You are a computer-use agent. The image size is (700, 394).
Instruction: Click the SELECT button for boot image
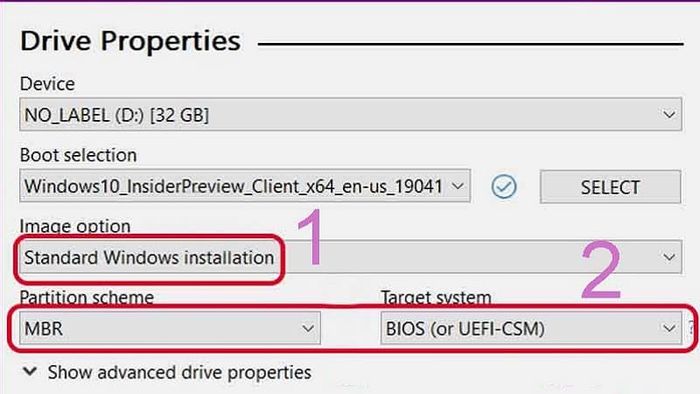point(610,187)
